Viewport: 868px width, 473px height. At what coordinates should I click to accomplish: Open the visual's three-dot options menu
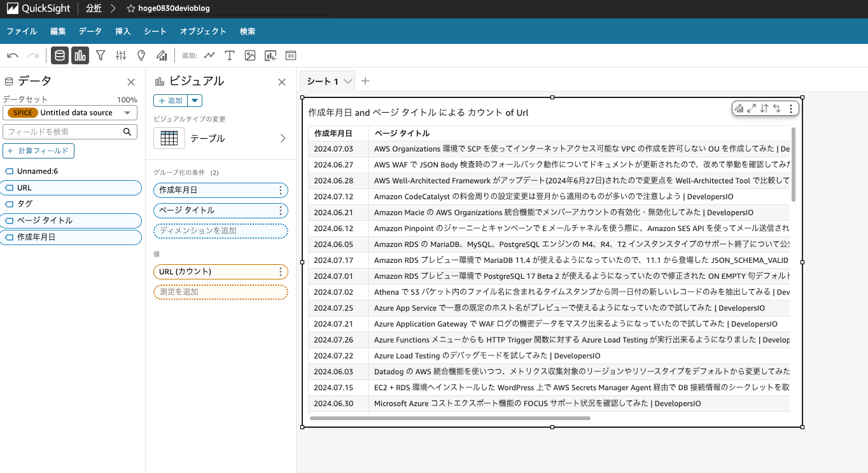(x=791, y=108)
